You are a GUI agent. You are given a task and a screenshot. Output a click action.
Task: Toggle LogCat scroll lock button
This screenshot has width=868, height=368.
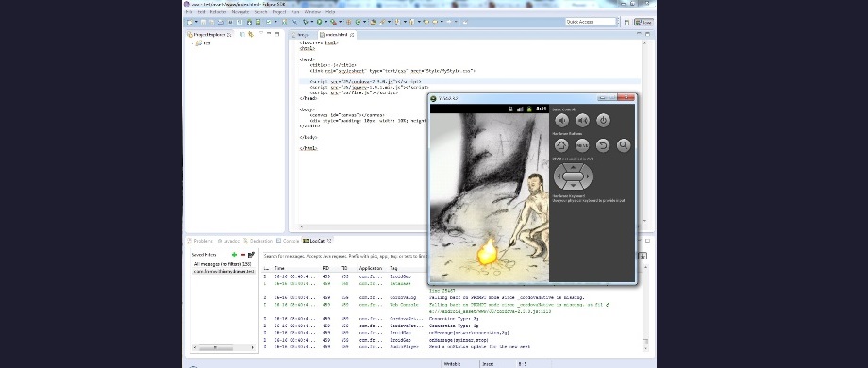(643, 256)
